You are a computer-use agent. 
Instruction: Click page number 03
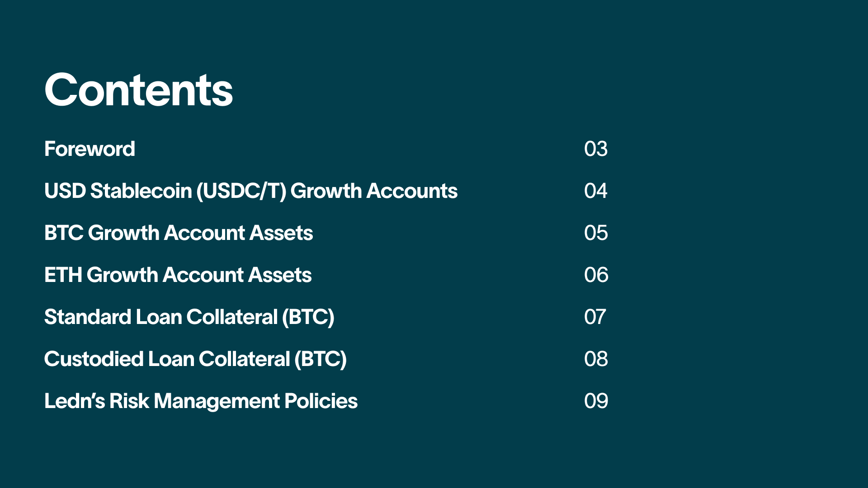click(596, 149)
